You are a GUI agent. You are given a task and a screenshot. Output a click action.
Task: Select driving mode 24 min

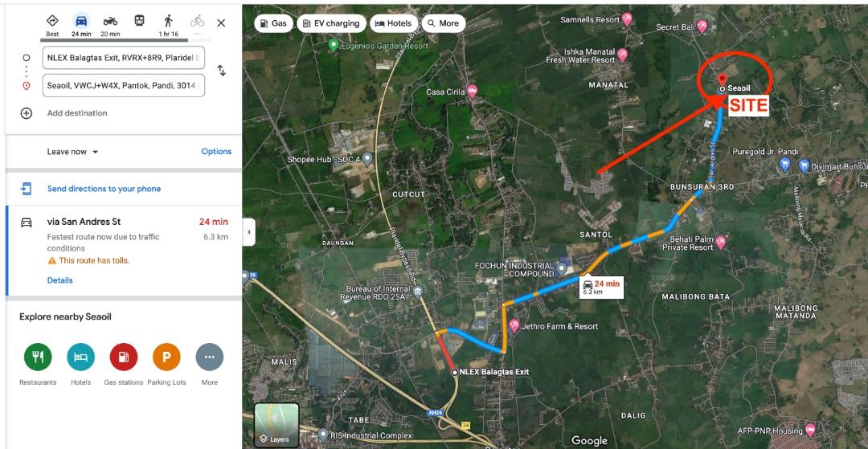(x=81, y=26)
